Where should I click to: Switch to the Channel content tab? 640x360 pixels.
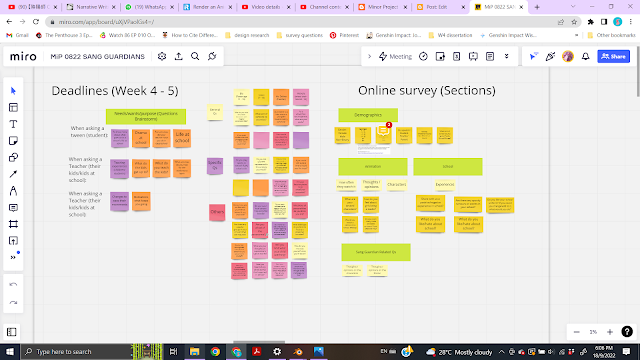click(324, 7)
